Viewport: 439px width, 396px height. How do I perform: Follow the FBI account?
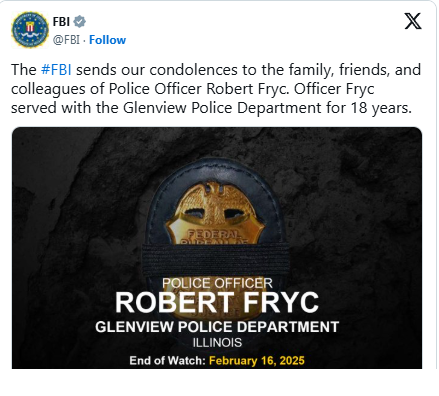point(107,40)
